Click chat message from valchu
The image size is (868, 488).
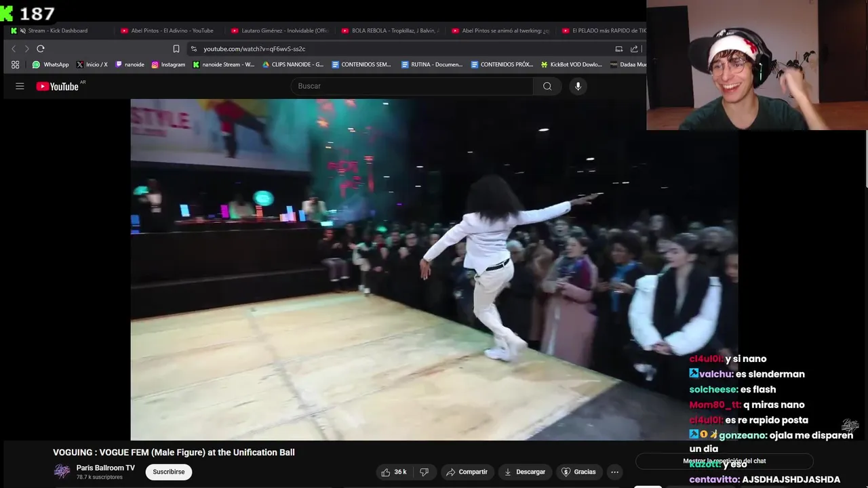point(747,374)
